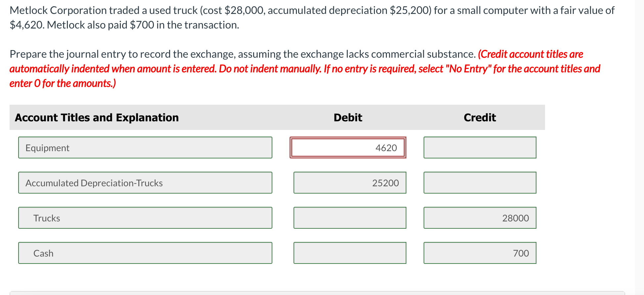This screenshot has width=644, height=295.
Task: Click the empty credit field beside Equipment
Action: pyautogui.click(x=480, y=147)
